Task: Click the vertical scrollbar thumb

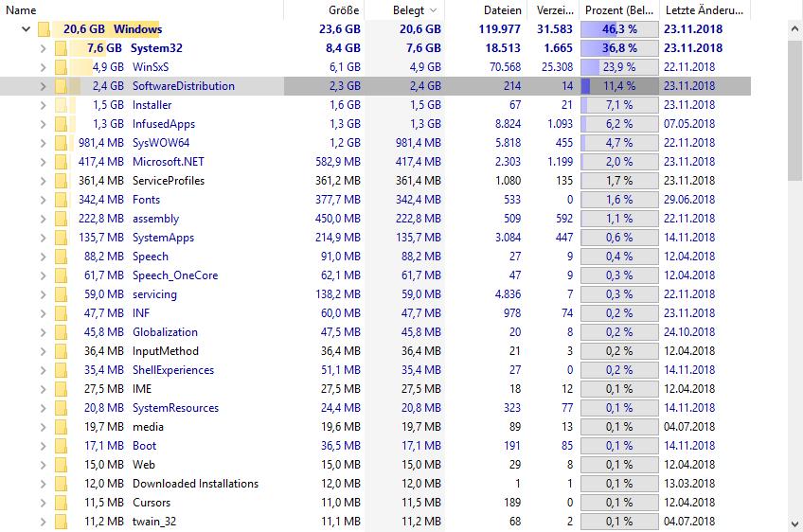Action: point(794,109)
